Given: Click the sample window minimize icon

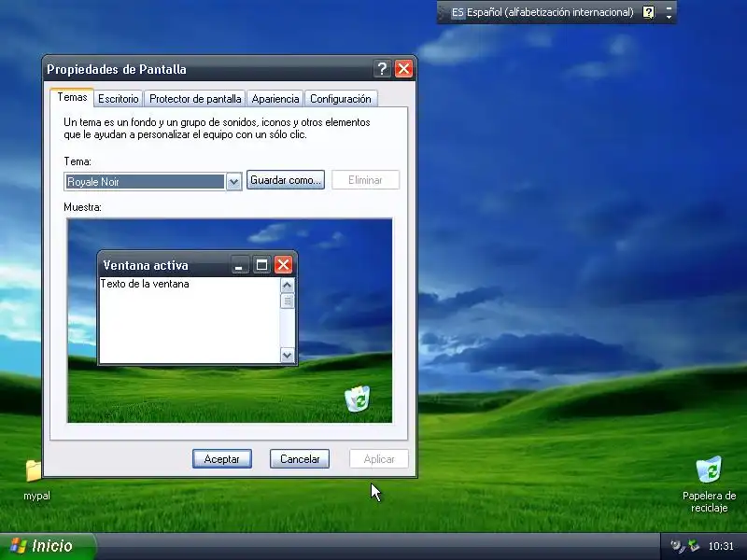Looking at the screenshot, I should point(239,265).
